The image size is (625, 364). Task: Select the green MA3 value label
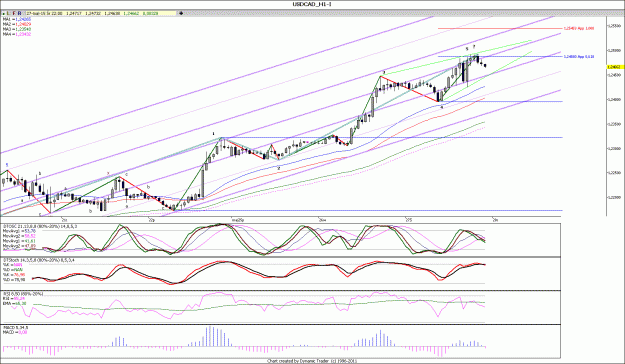point(17,29)
